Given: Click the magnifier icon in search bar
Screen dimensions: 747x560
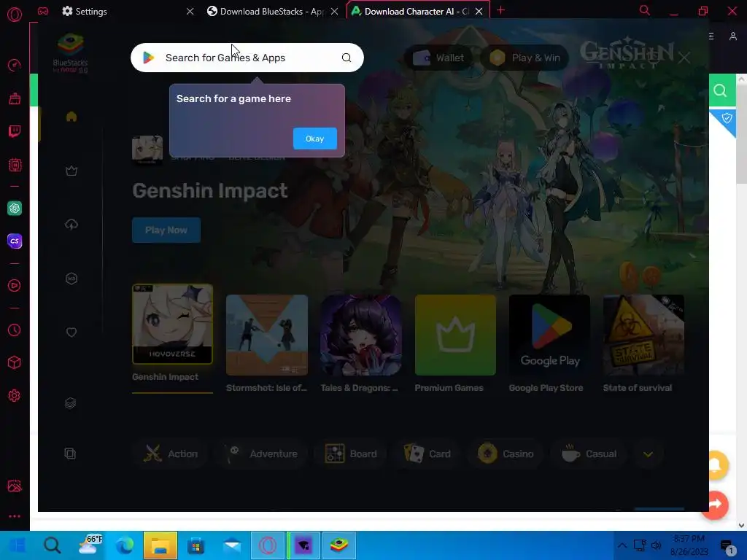Looking at the screenshot, I should pos(347,58).
